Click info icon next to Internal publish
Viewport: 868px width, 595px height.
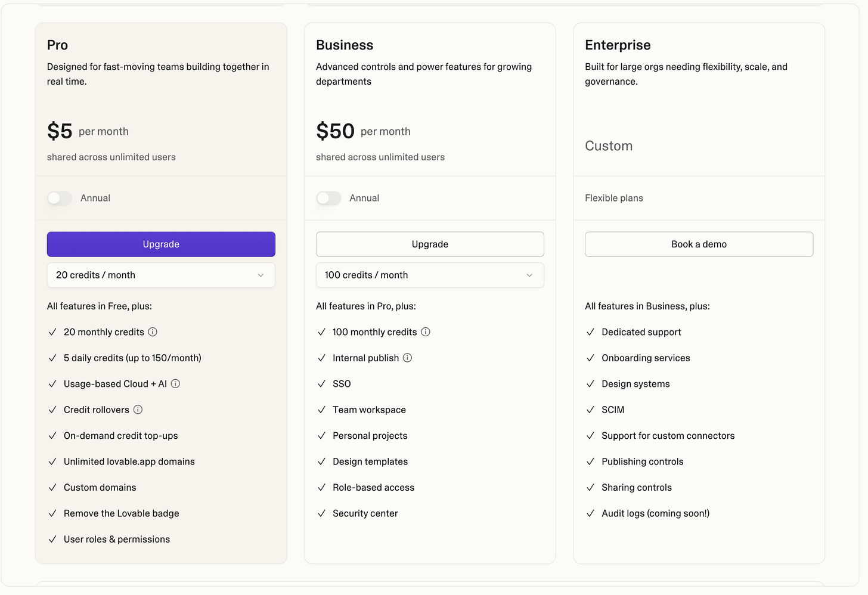407,358
